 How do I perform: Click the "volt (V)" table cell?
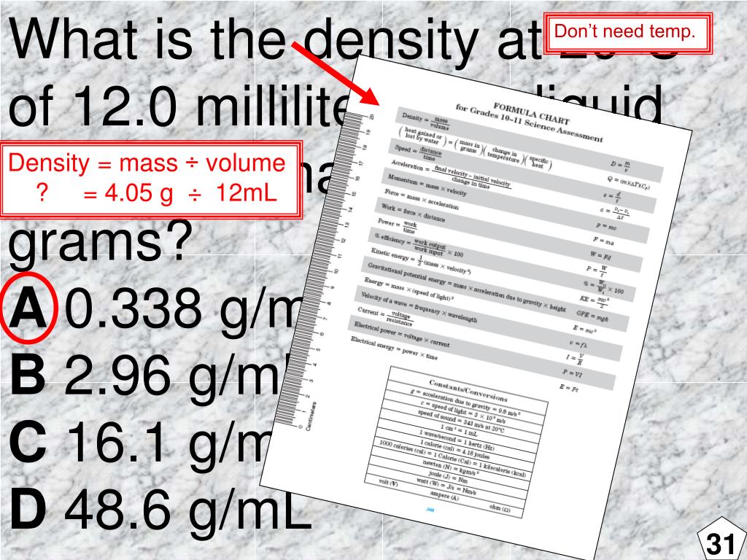pos(388,483)
